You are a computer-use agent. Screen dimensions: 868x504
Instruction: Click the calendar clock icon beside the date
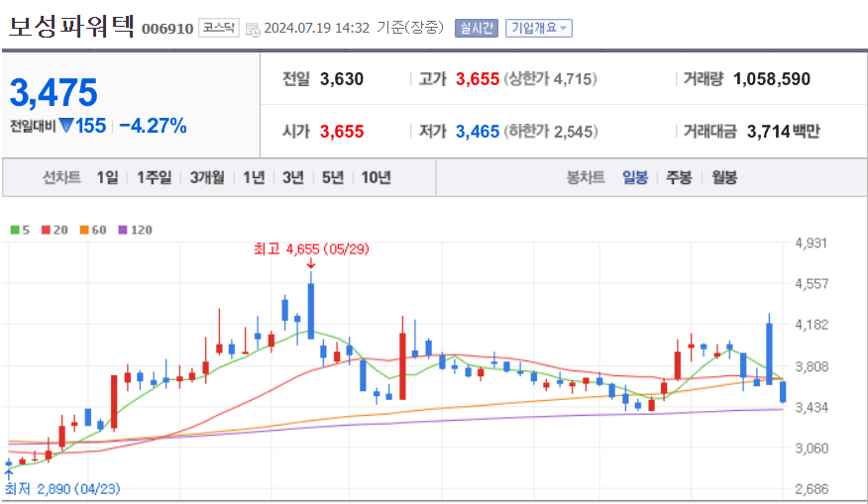pyautogui.click(x=253, y=30)
